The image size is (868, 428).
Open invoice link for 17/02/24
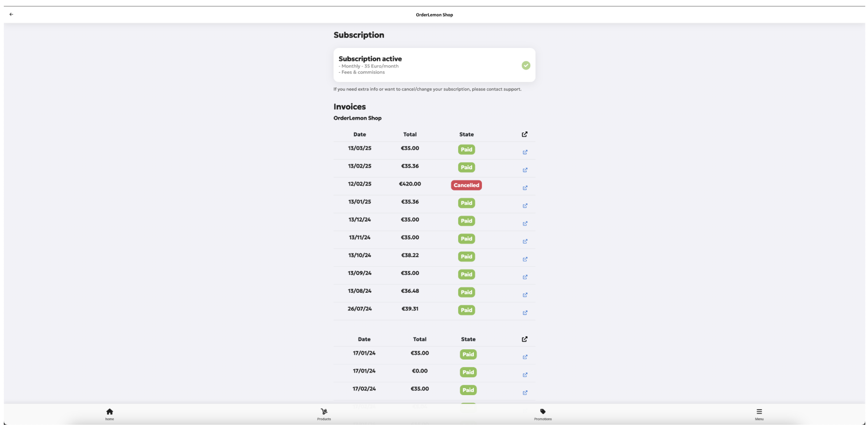pos(525,392)
